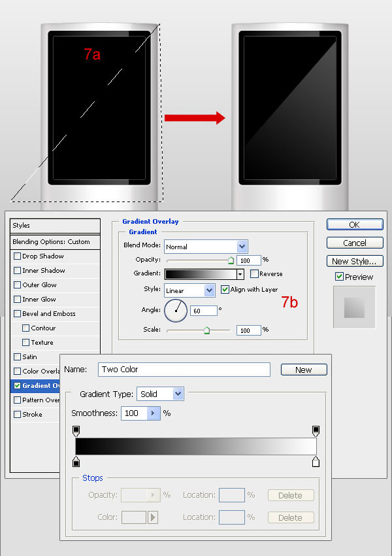Click the left black opacity stop above gradient

pyautogui.click(x=76, y=430)
